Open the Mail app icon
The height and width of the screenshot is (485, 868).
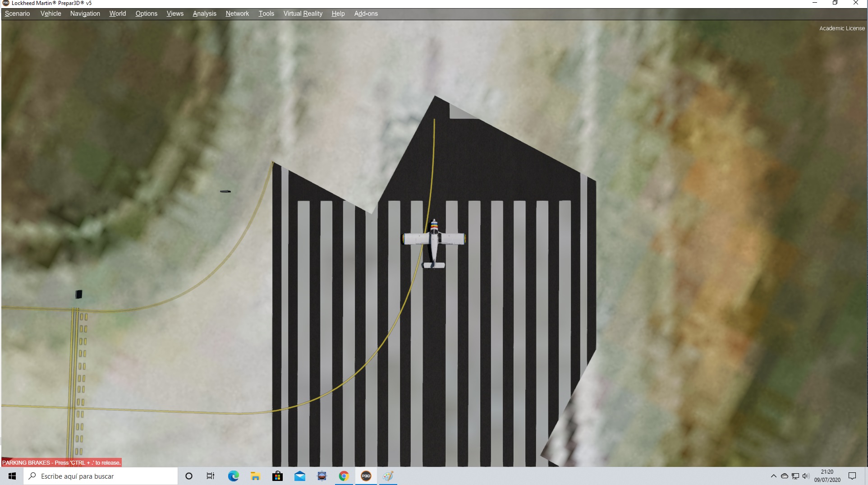[299, 476]
